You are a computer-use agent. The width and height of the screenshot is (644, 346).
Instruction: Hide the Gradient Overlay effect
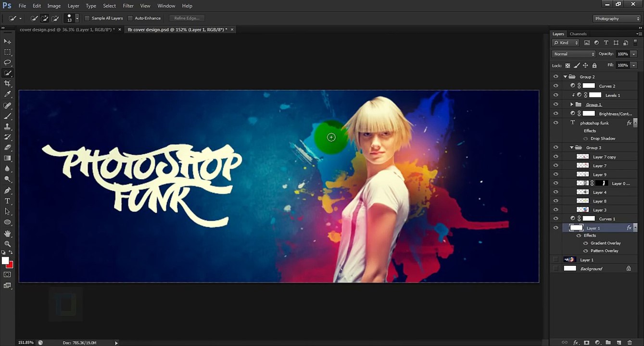(586, 243)
